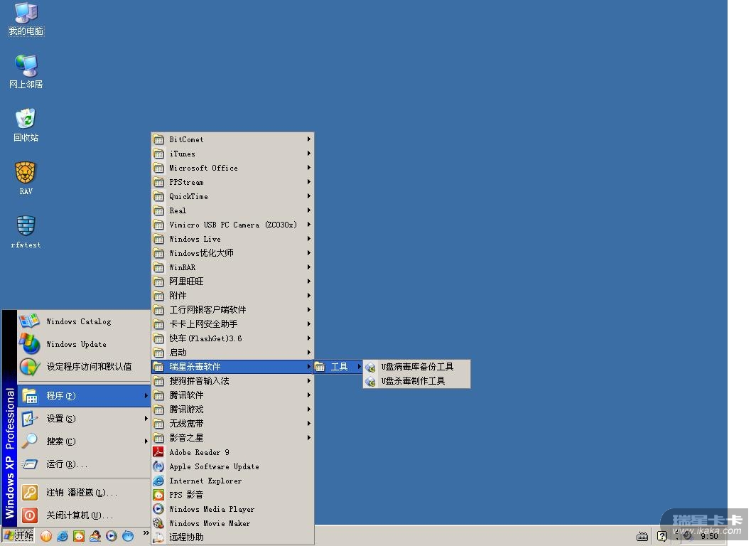
Task: Open the 工行网银客户端软件 folder
Action: 233,310
